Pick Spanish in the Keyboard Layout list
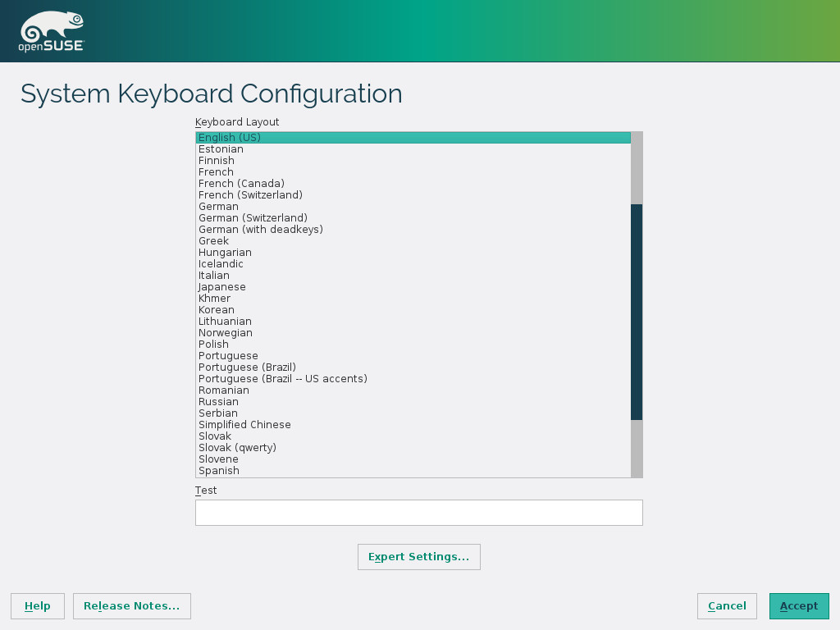 (219, 471)
